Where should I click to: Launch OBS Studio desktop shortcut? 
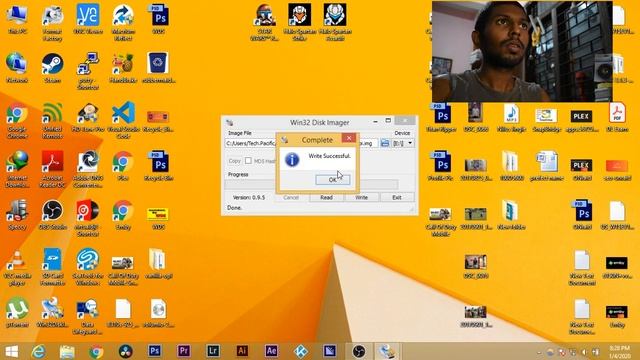pos(52,215)
